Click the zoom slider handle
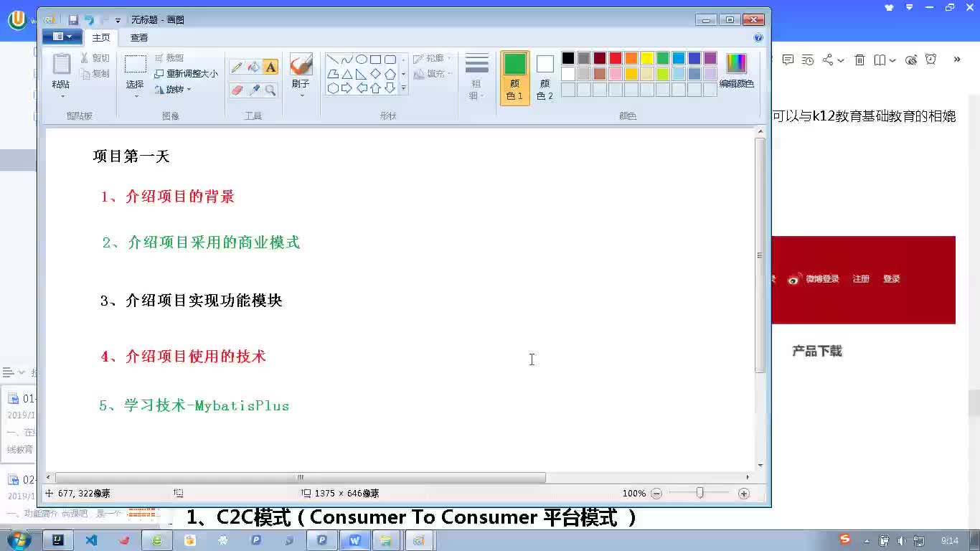The width and height of the screenshot is (980, 551). point(700,493)
